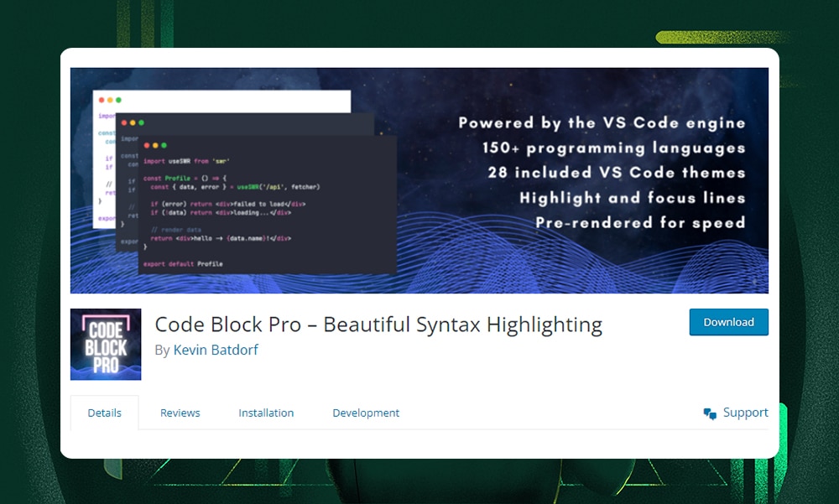Click the red dot on the front dark code window
The image size is (839, 504).
[x=147, y=145]
